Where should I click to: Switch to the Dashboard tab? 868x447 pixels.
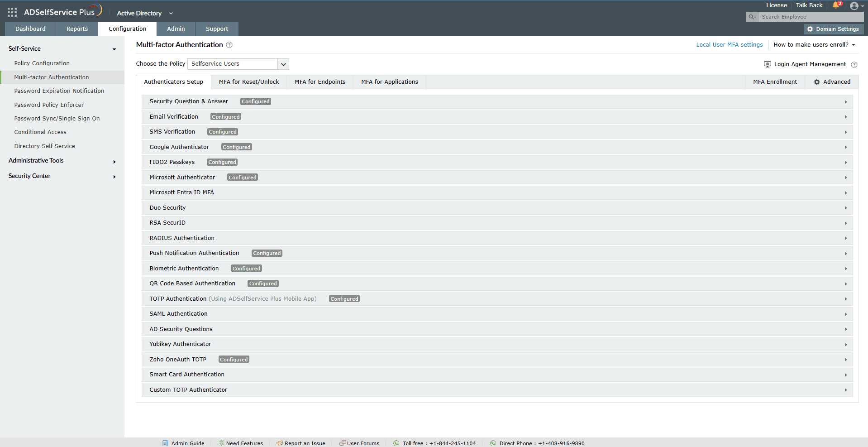30,29
